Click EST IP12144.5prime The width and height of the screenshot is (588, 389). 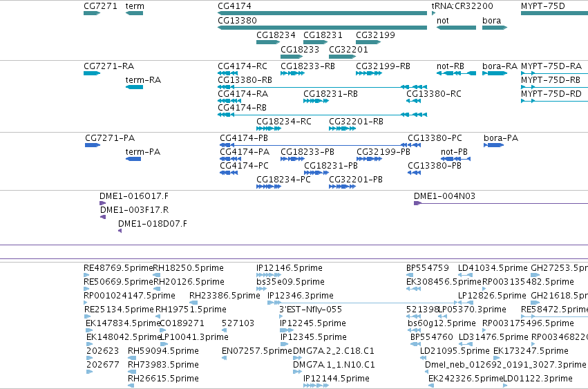pos(316,386)
